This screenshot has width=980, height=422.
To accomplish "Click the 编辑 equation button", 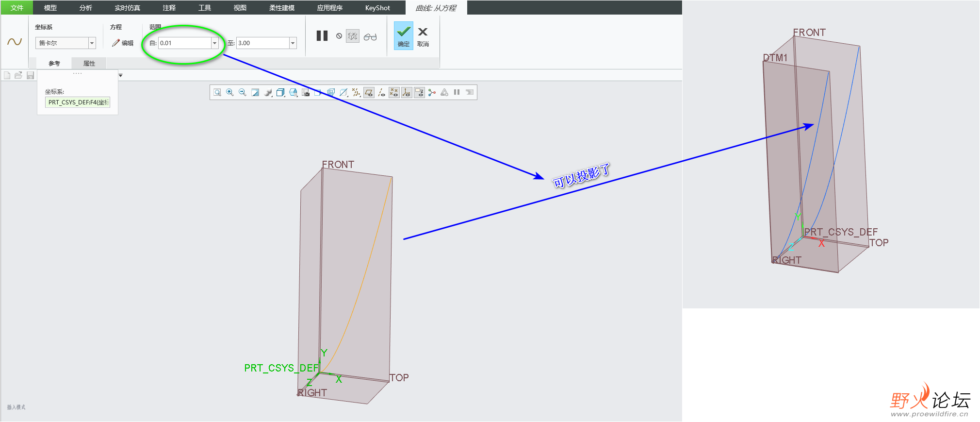I will click(x=123, y=43).
